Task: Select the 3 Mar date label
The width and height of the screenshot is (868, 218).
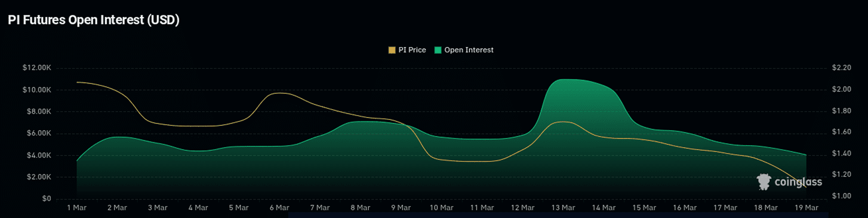Action: pos(158,208)
